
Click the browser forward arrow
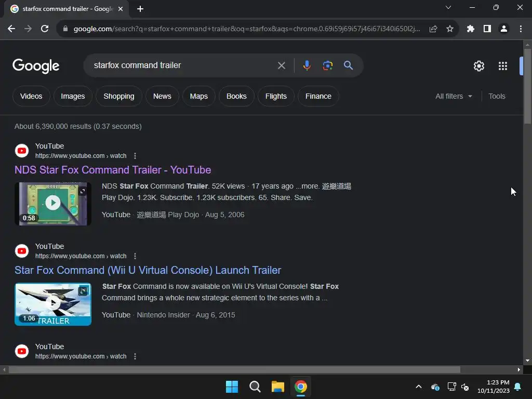(x=28, y=29)
